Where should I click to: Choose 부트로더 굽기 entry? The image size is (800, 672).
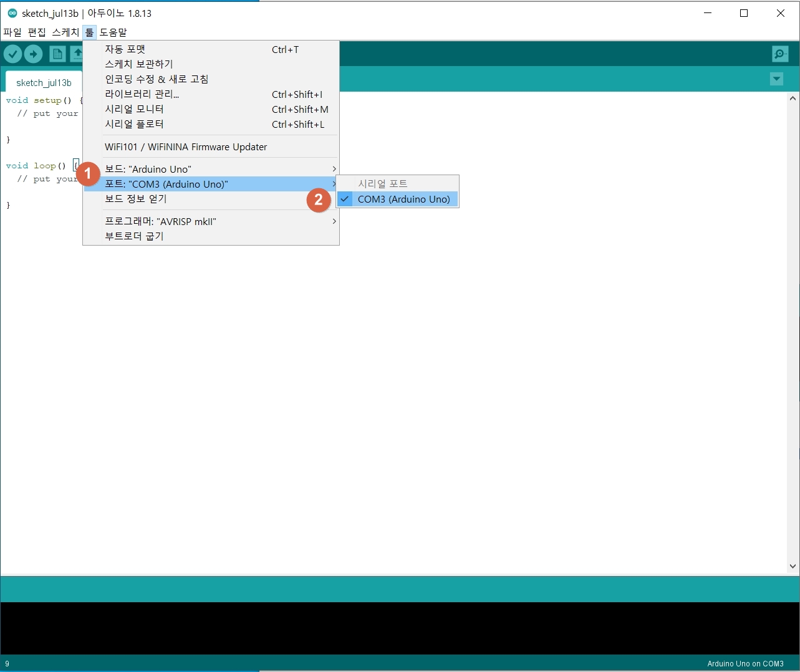click(x=211, y=236)
